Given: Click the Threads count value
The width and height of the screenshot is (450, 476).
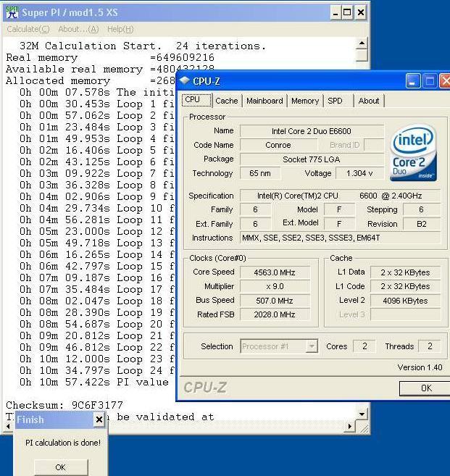Looking at the screenshot, I should pos(430,346).
